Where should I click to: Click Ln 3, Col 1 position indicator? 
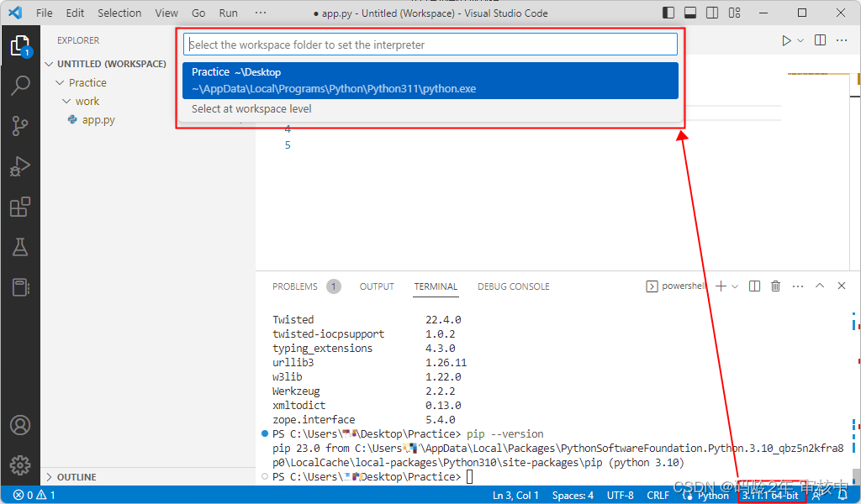(515, 496)
